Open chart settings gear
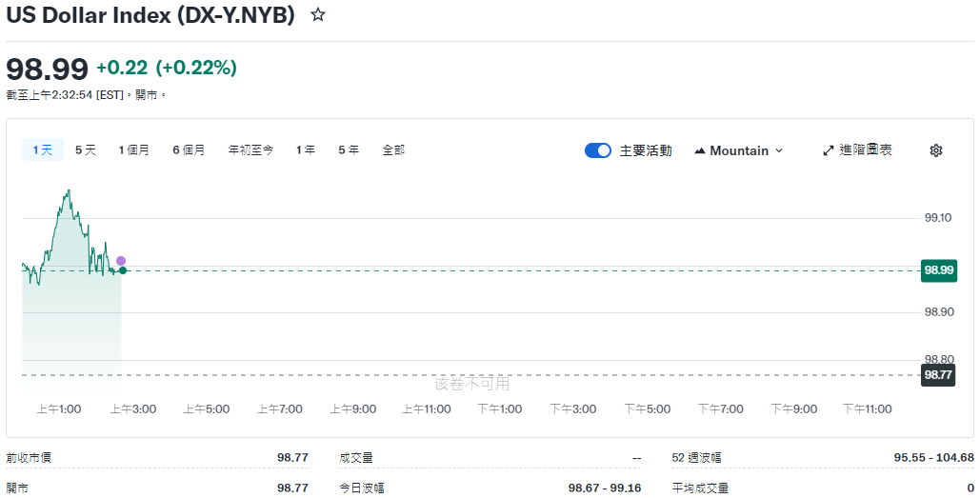Screen dimensions: 980x498 pyautogui.click(x=935, y=150)
